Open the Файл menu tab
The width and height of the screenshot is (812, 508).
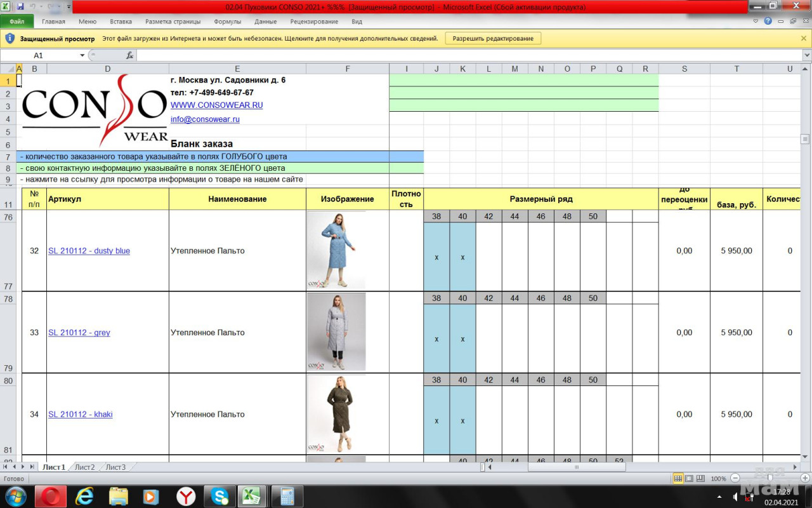[x=17, y=22]
